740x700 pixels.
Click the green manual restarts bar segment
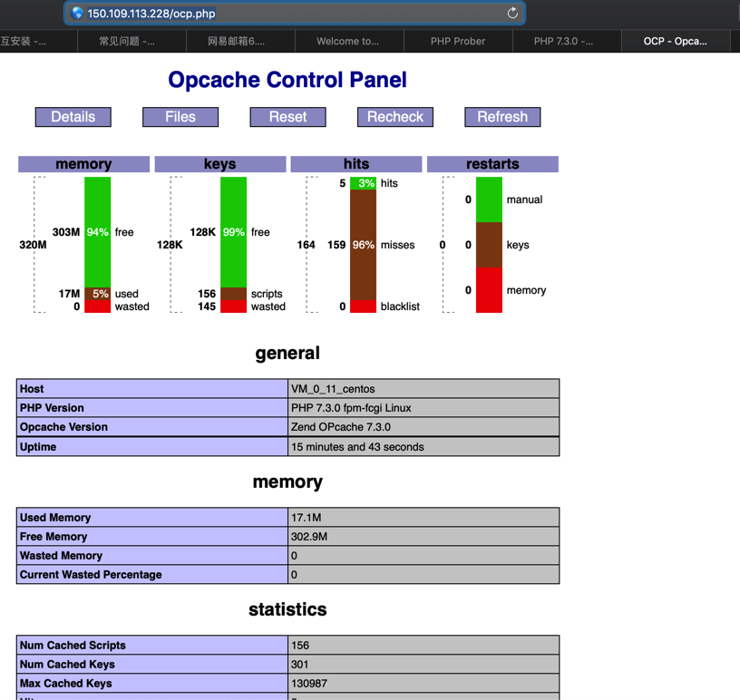tap(489, 199)
